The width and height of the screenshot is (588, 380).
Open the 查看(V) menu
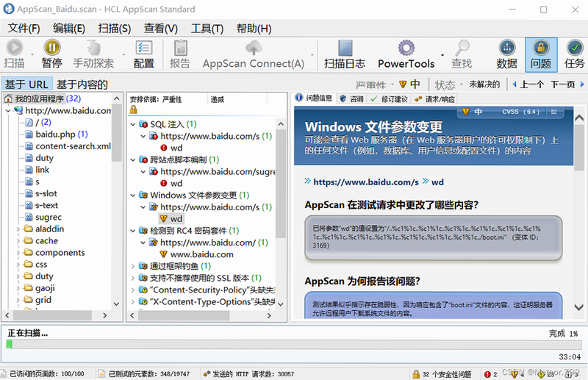pyautogui.click(x=160, y=29)
